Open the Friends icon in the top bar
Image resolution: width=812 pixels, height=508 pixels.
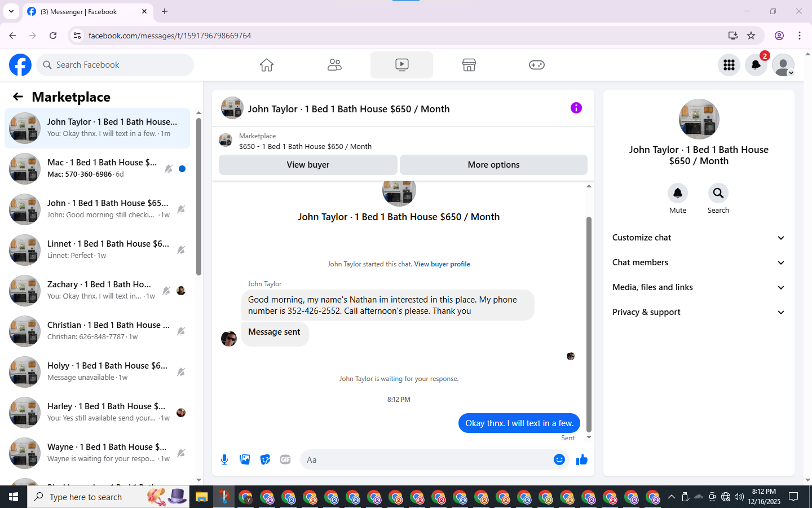(334, 65)
